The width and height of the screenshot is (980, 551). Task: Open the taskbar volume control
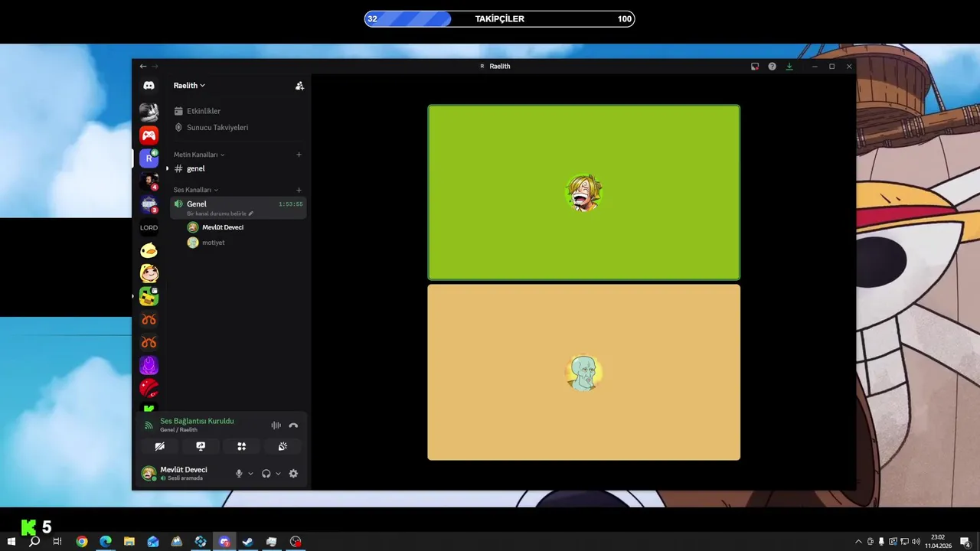point(916,542)
